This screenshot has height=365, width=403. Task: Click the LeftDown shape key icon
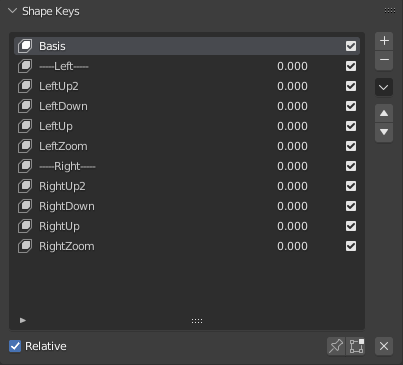point(25,106)
